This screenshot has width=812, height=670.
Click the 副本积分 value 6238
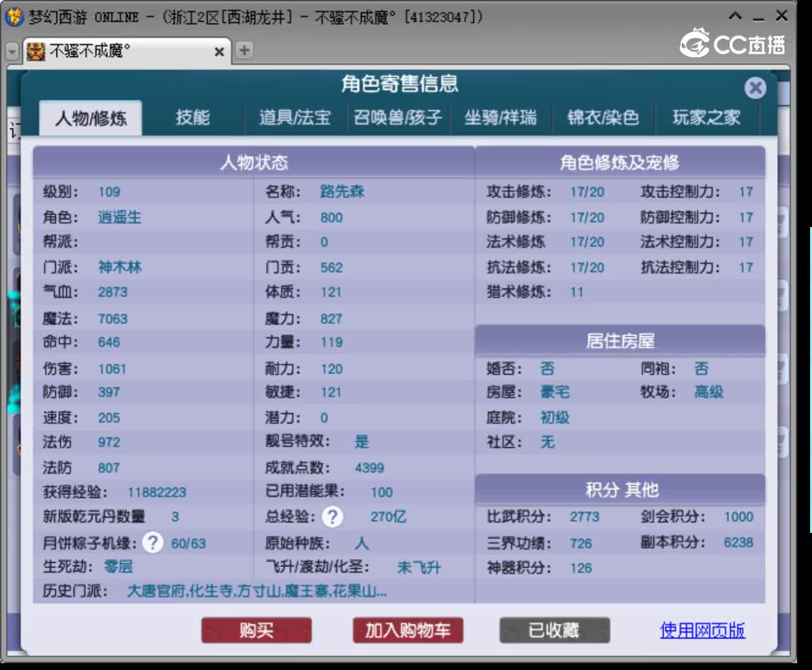[738, 542]
